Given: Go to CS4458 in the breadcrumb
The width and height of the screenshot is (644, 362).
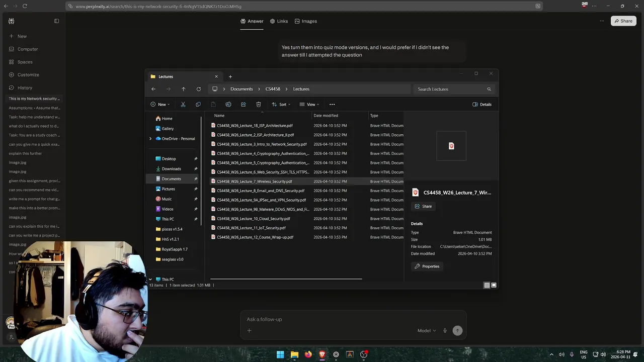Looking at the screenshot, I should 273,89.
